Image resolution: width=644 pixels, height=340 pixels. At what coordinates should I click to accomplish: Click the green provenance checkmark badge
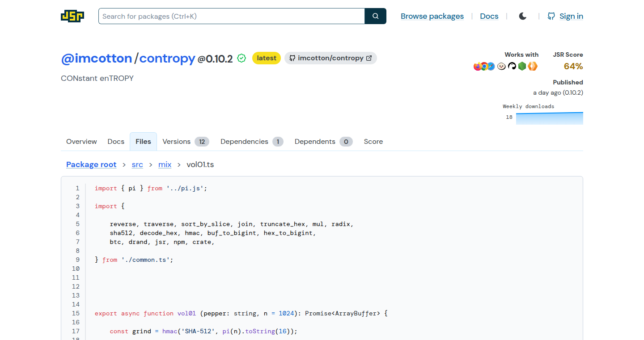[x=241, y=58]
